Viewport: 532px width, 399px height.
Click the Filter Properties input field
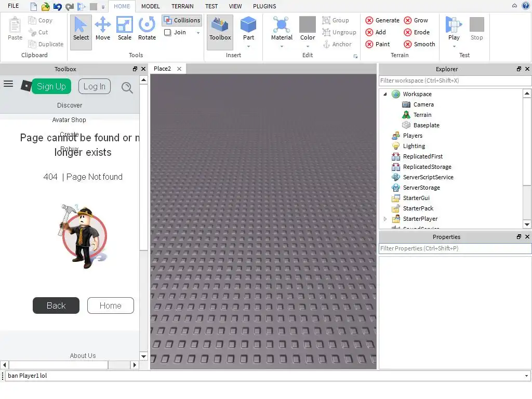point(455,248)
